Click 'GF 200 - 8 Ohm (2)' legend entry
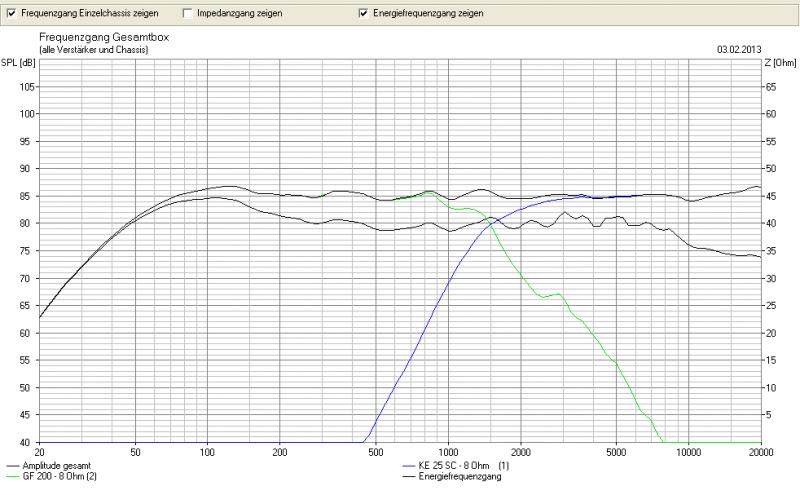The height and width of the screenshot is (495, 800). 60,477
